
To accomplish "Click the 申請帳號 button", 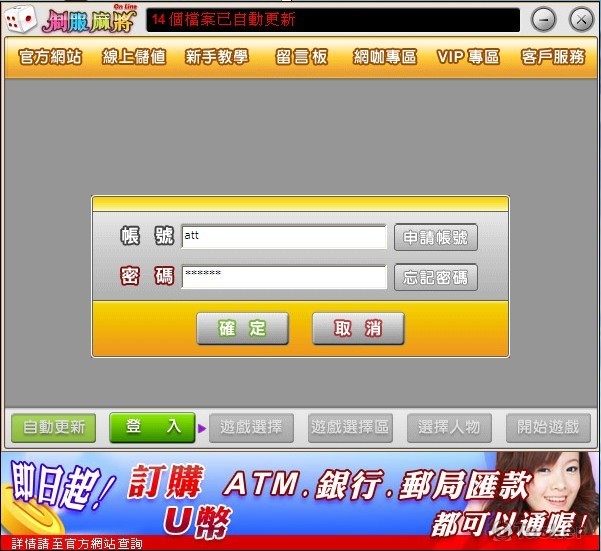I will pyautogui.click(x=436, y=238).
